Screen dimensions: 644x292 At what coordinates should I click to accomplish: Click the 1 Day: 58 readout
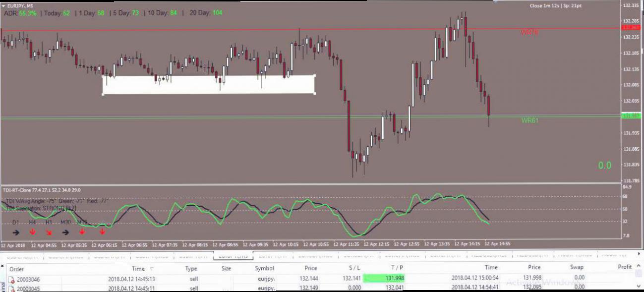pos(91,13)
